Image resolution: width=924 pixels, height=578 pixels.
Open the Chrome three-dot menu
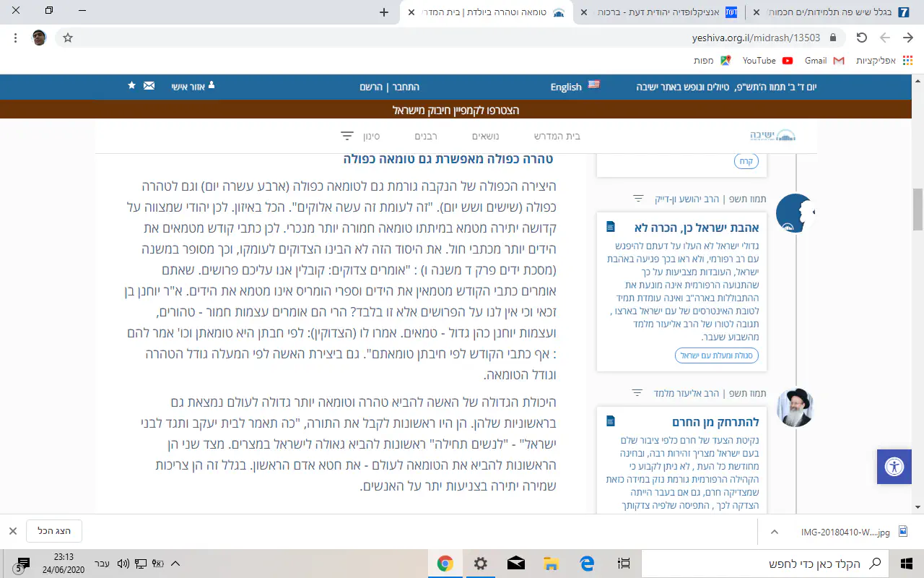coord(15,38)
